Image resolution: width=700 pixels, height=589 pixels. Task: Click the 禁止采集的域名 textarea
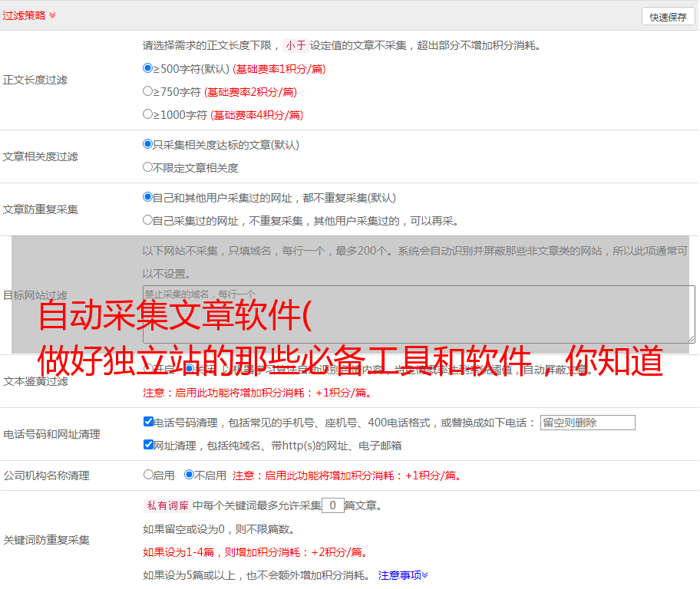[x=418, y=314]
